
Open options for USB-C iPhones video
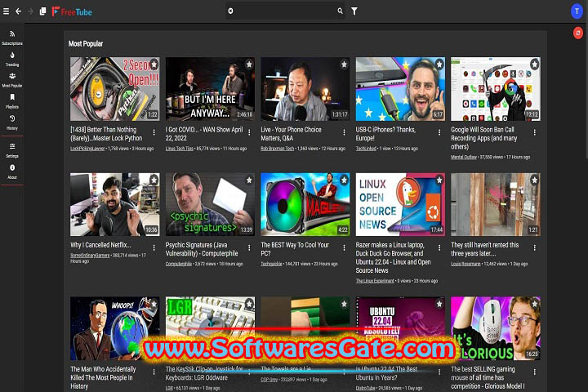(439, 132)
